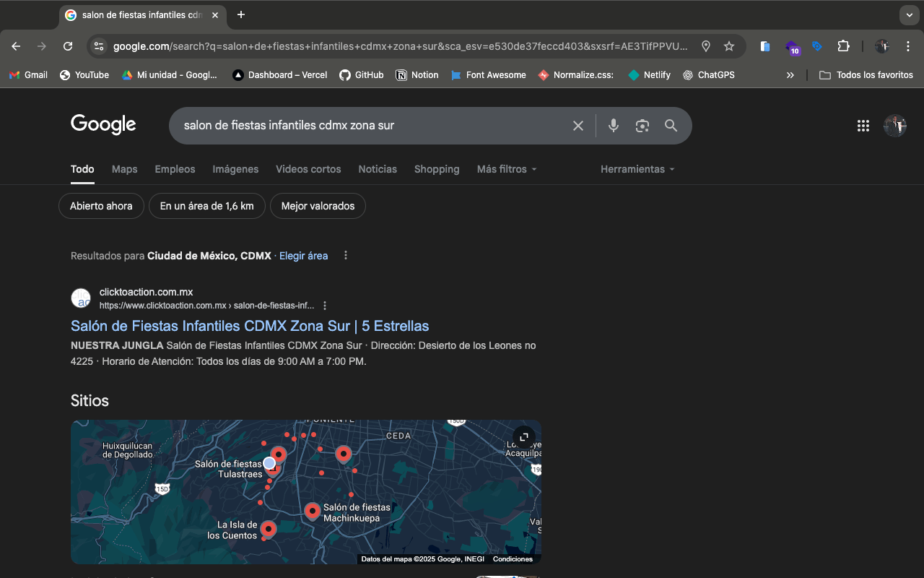Click the Sitios heading

[x=90, y=400]
